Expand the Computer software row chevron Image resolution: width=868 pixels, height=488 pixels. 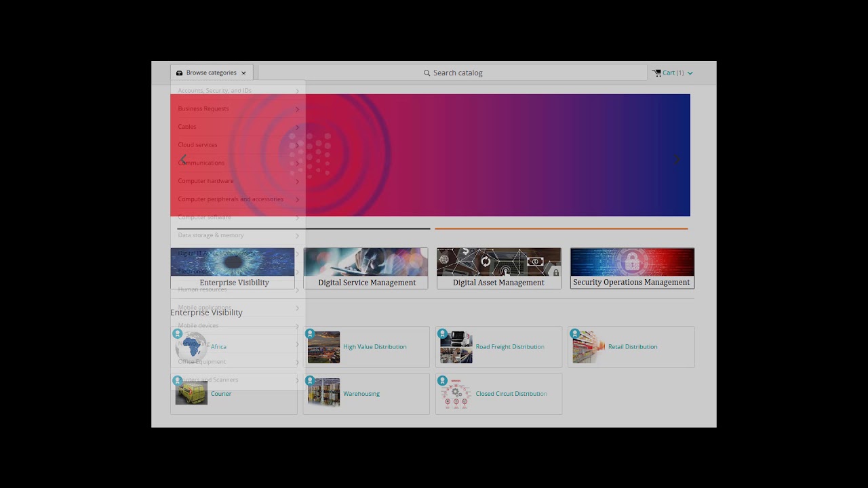pyautogui.click(x=297, y=218)
